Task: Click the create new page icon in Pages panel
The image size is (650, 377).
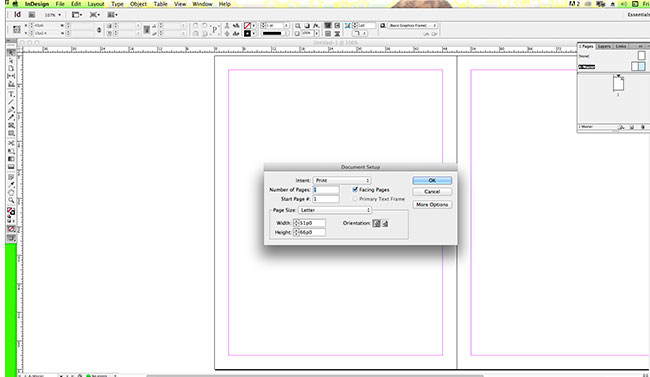Action: 632,127
